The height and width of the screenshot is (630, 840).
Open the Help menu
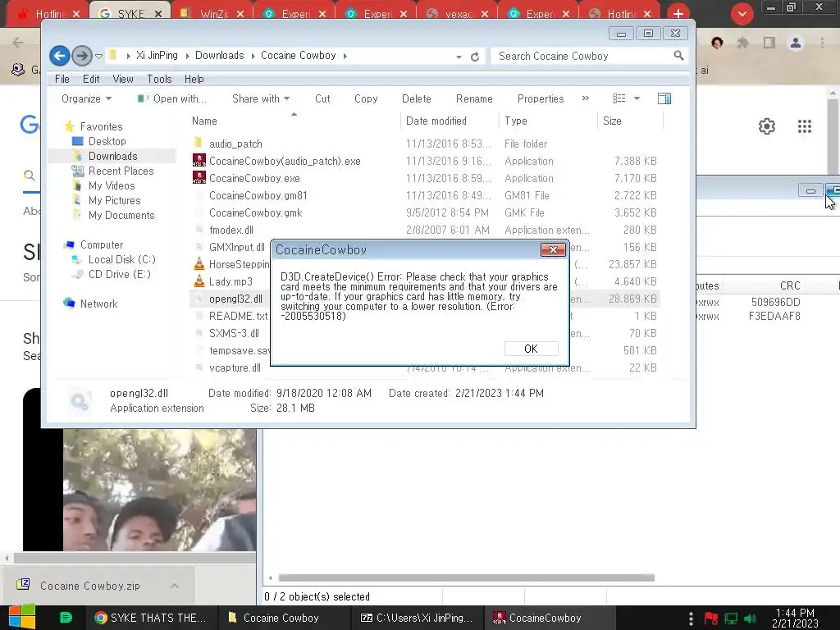[194, 79]
